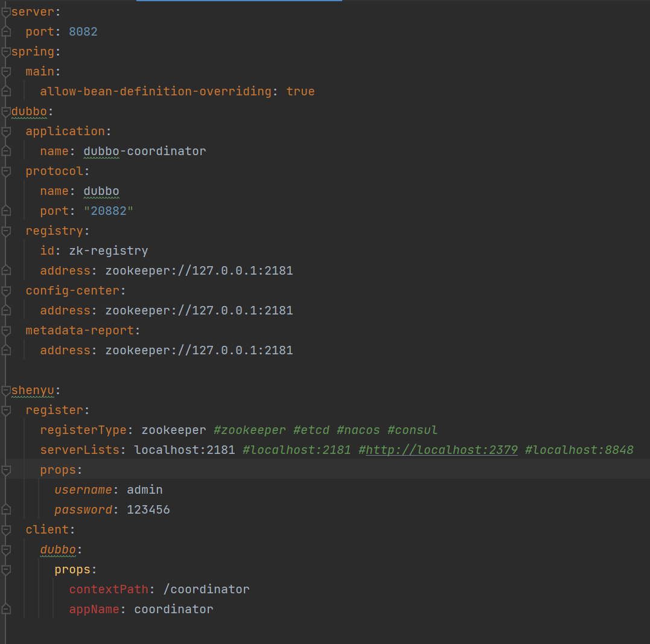Click the metadata-report zookeeper address value
Screen dimensions: 650x644
(199, 351)
